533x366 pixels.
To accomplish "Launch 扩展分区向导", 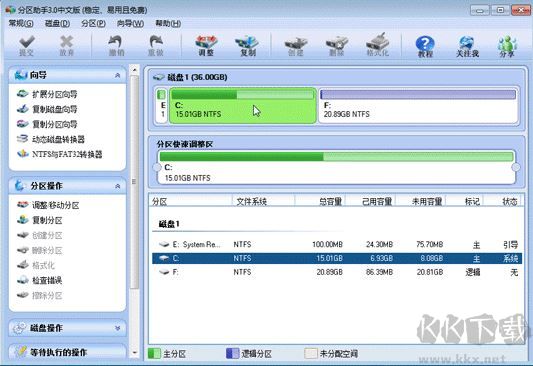I will 47,94.
